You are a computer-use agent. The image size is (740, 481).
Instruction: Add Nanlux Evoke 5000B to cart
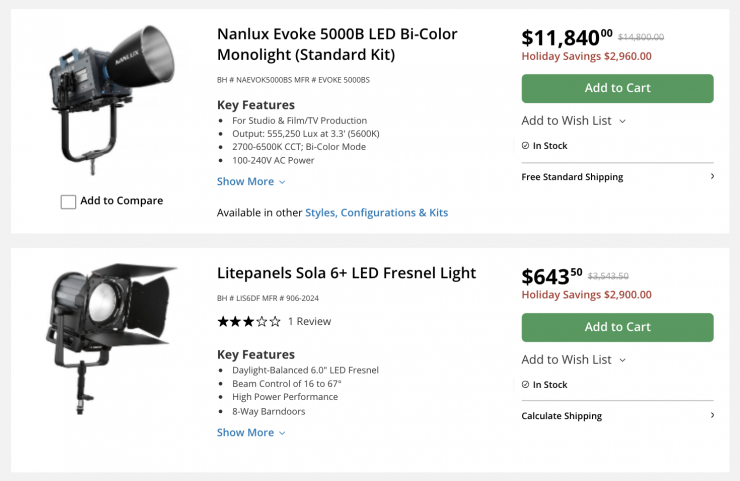pos(617,88)
